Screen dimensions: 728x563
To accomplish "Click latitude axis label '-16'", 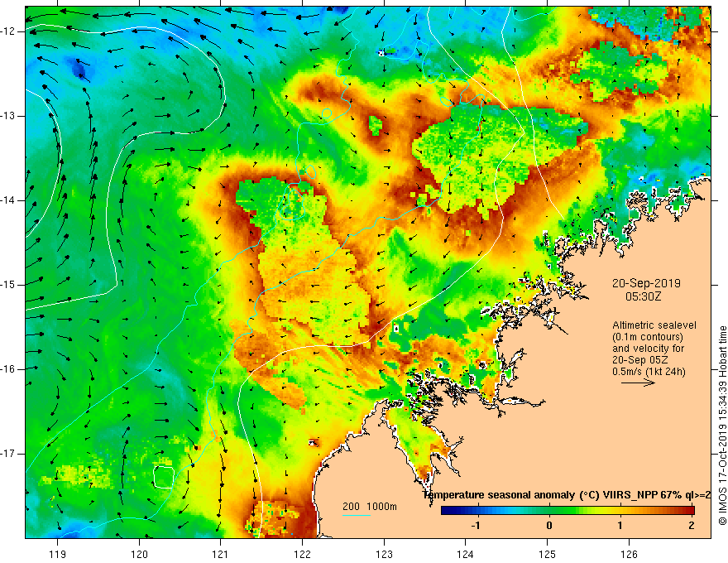I will pos(9,369).
